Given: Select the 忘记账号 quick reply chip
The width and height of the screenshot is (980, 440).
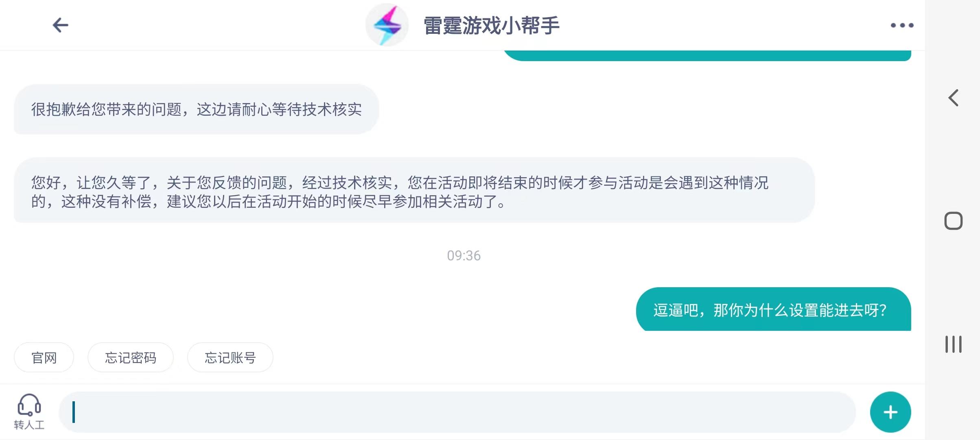Looking at the screenshot, I should pyautogui.click(x=230, y=357).
